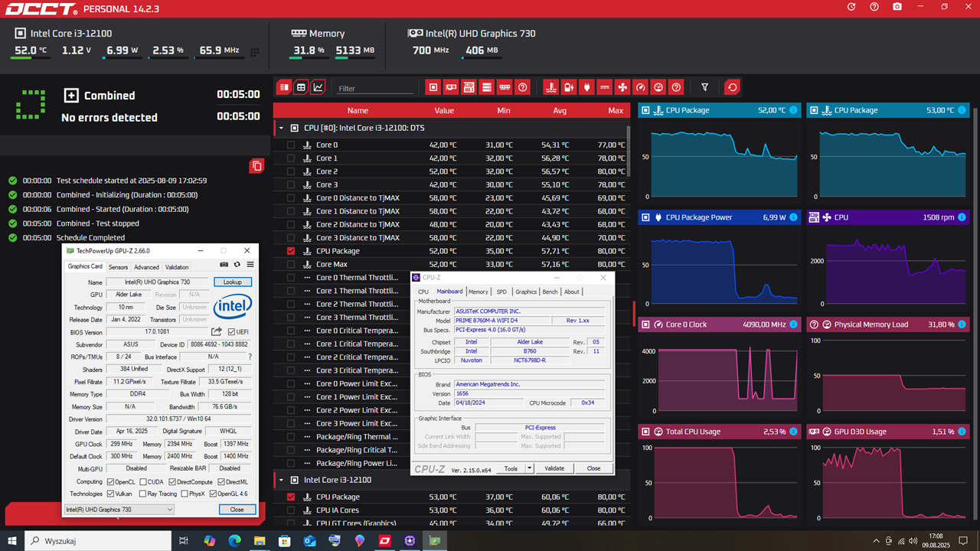This screenshot has width=980, height=551.
Task: Open the OCCT help question mark icon
Action: (x=874, y=7)
